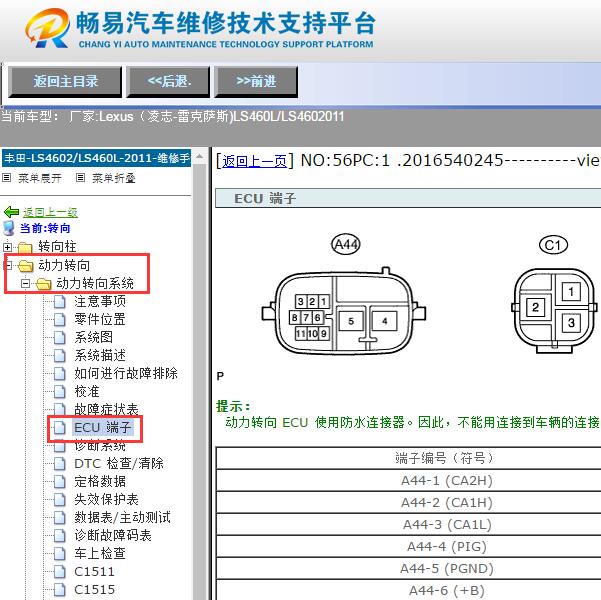Collapse the 动力转向系统 tree node

(x=25, y=283)
